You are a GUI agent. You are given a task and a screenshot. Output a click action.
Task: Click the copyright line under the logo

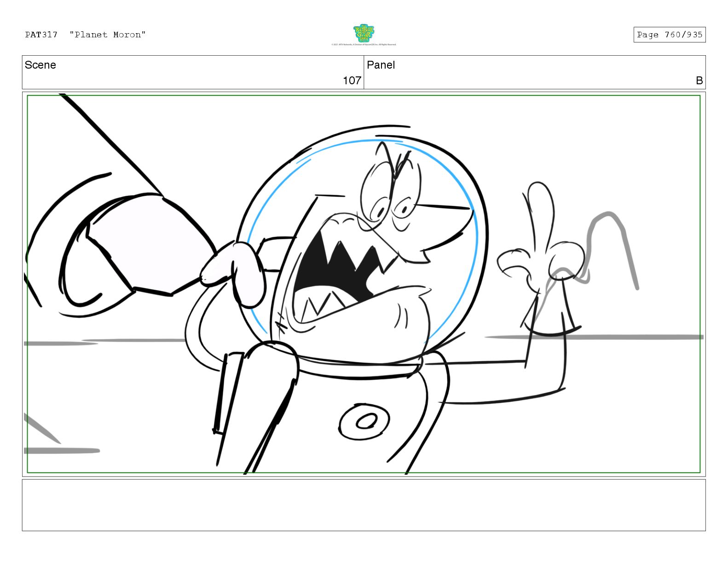click(x=364, y=45)
